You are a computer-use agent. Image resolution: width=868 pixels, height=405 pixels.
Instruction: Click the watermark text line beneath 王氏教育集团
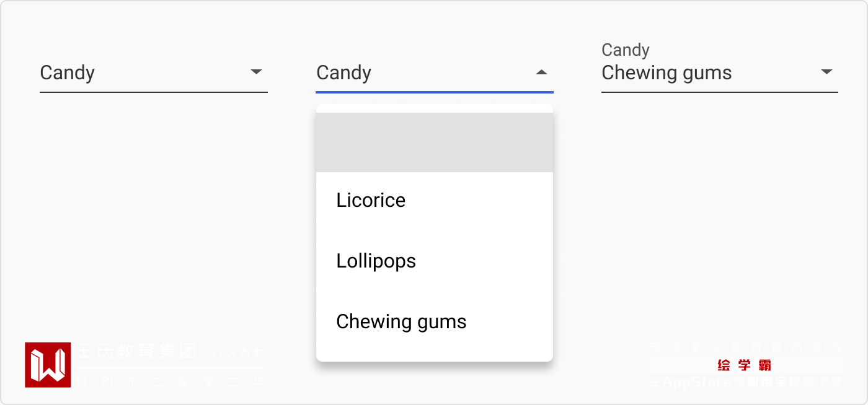pyautogui.click(x=170, y=382)
